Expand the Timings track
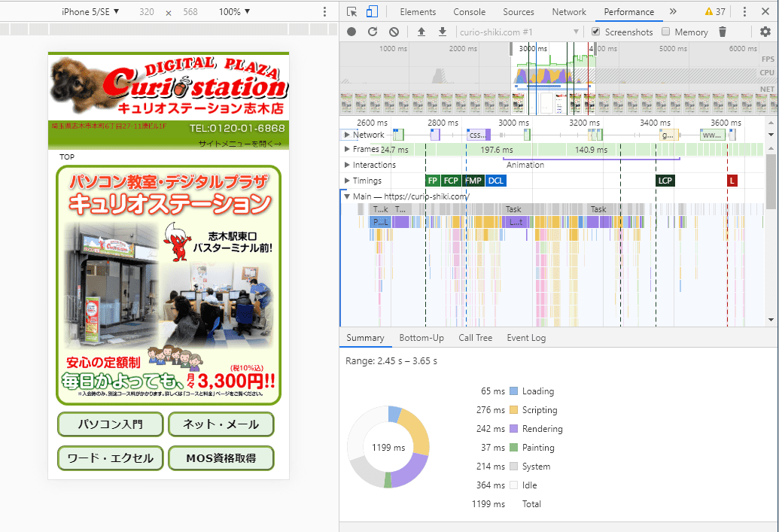 [x=347, y=181]
